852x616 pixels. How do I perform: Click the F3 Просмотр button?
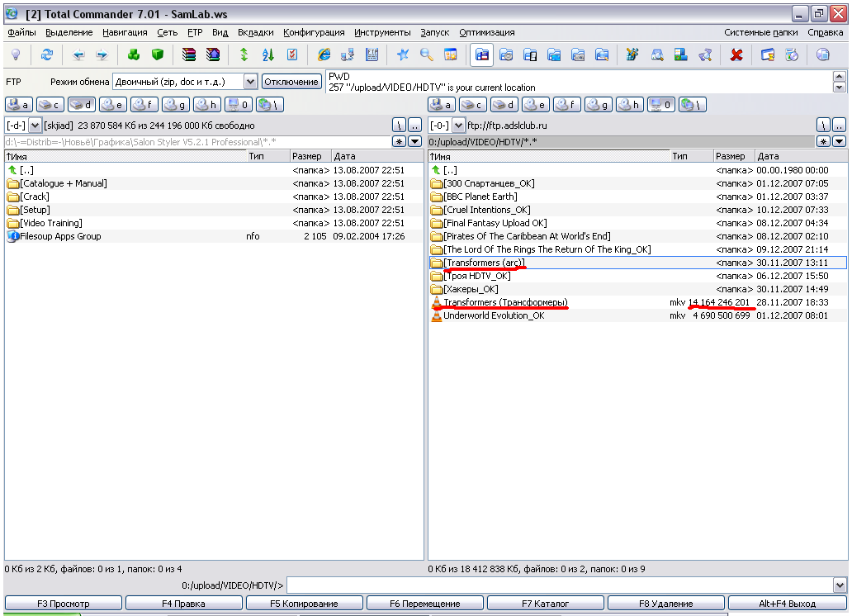(x=64, y=604)
